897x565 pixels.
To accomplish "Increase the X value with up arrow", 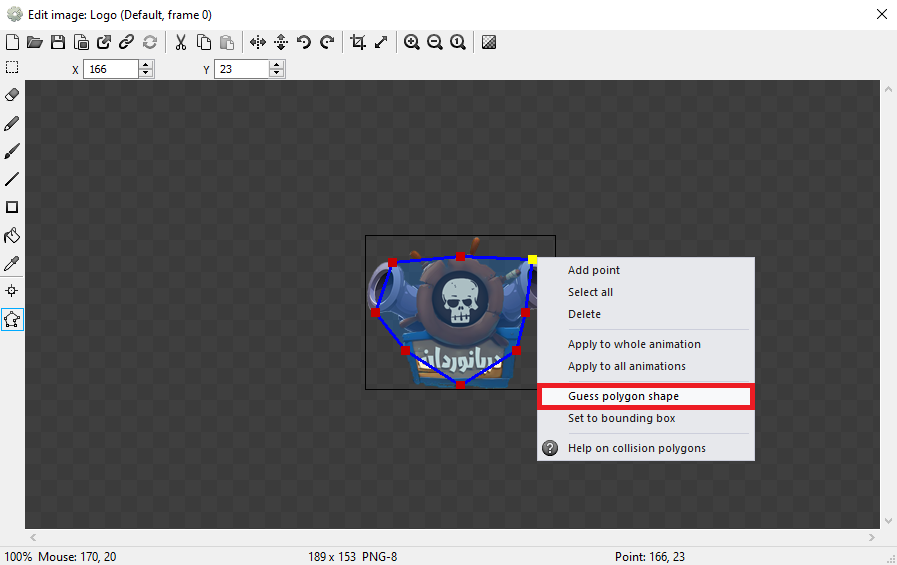I will tap(146, 65).
